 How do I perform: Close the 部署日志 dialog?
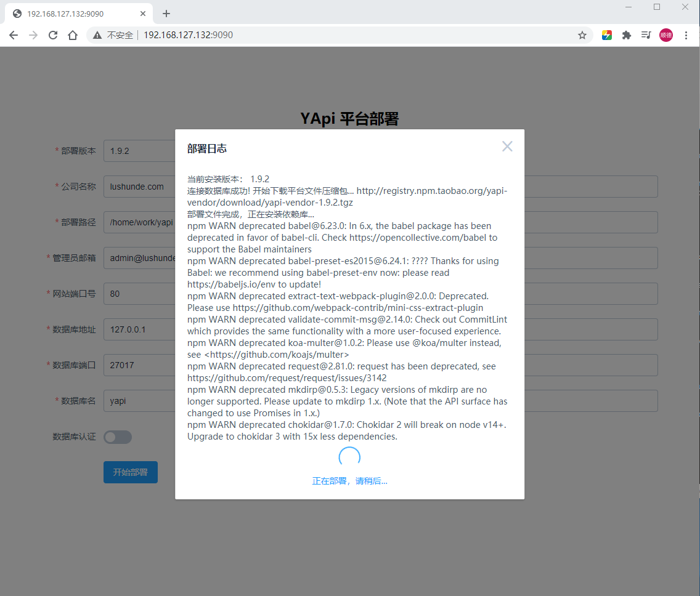[507, 146]
